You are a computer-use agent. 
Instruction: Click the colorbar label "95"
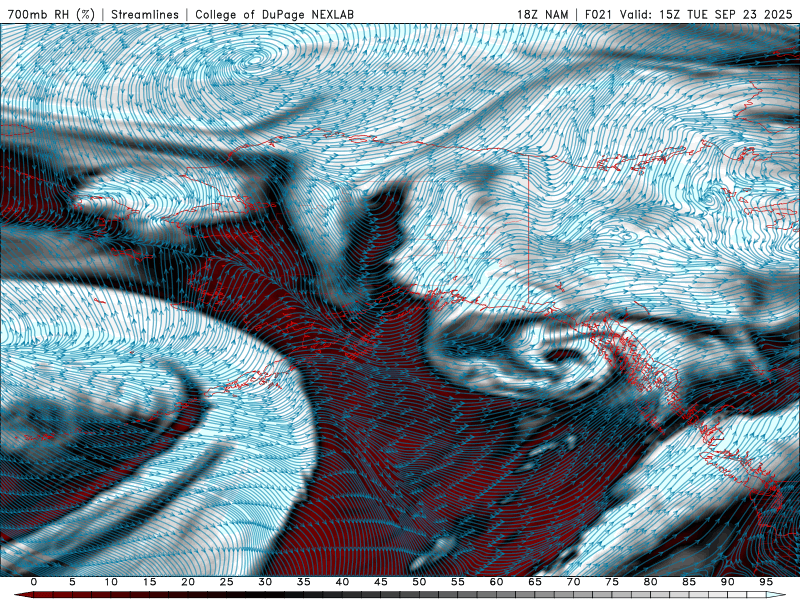pos(766,582)
